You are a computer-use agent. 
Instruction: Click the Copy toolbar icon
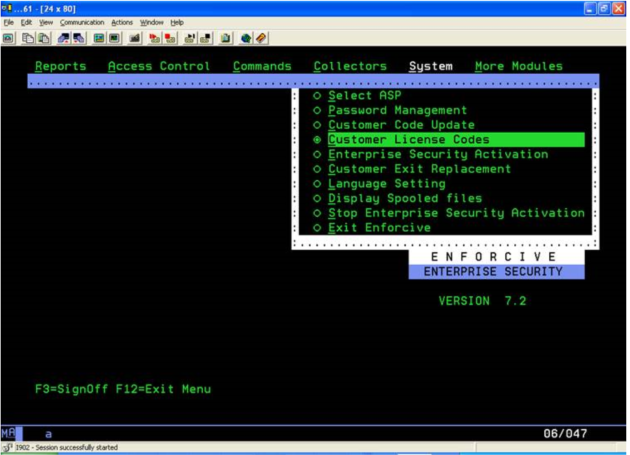(x=28, y=38)
